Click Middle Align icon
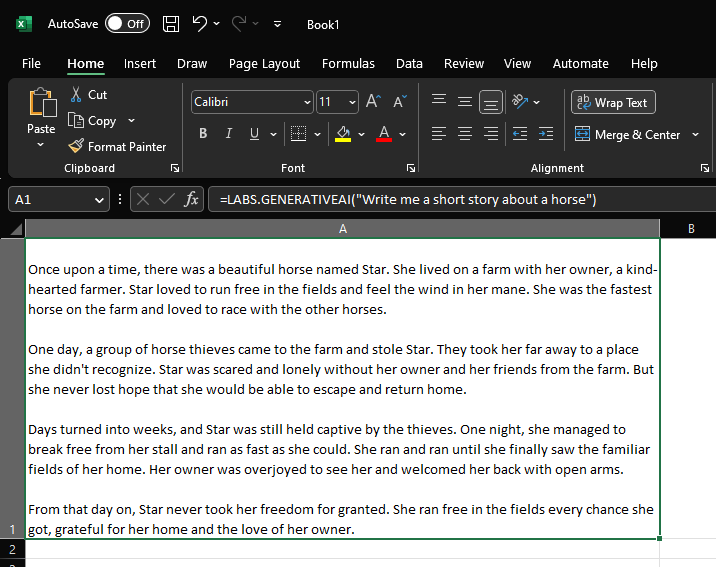The width and height of the screenshot is (716, 567). pyautogui.click(x=465, y=101)
